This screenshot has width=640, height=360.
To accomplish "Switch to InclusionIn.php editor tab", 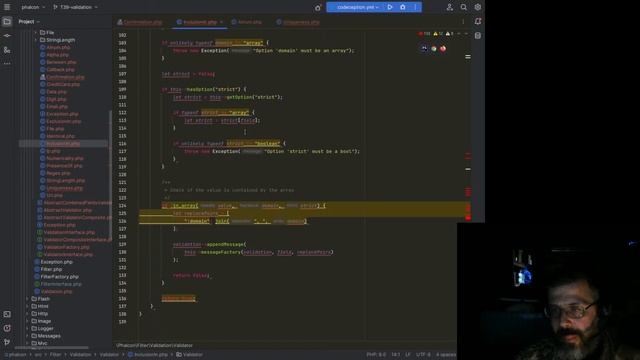I will [x=199, y=22].
